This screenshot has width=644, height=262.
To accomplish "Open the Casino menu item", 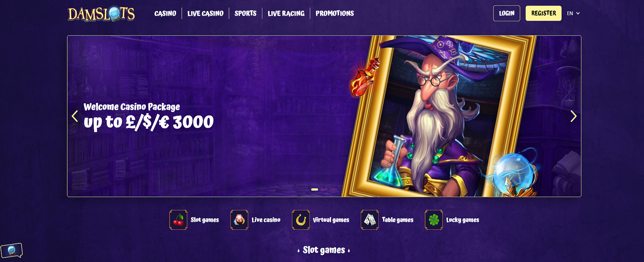I will point(165,13).
